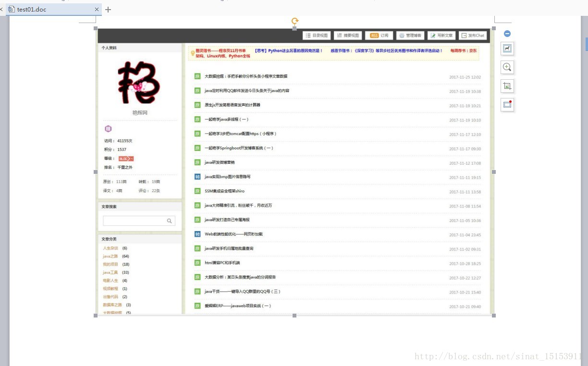Viewport: 588px width, 366px height.
Task: Close the test01.doc tab
Action: (x=97, y=9)
